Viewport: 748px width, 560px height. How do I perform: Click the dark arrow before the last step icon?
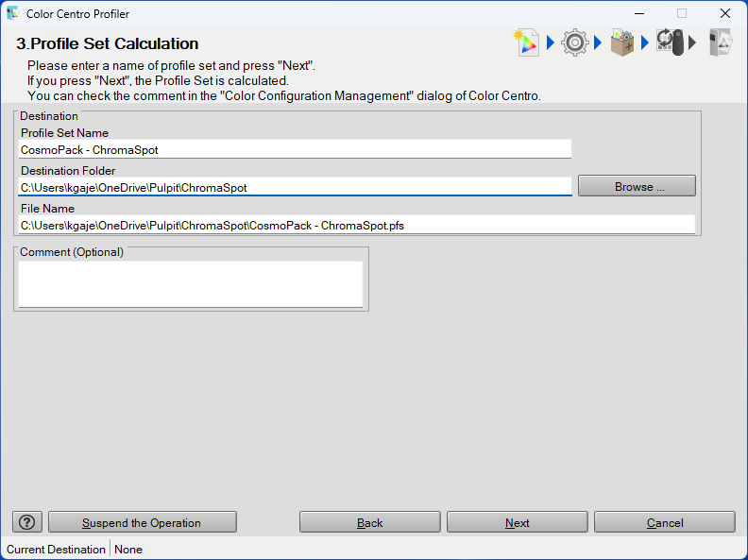[692, 42]
